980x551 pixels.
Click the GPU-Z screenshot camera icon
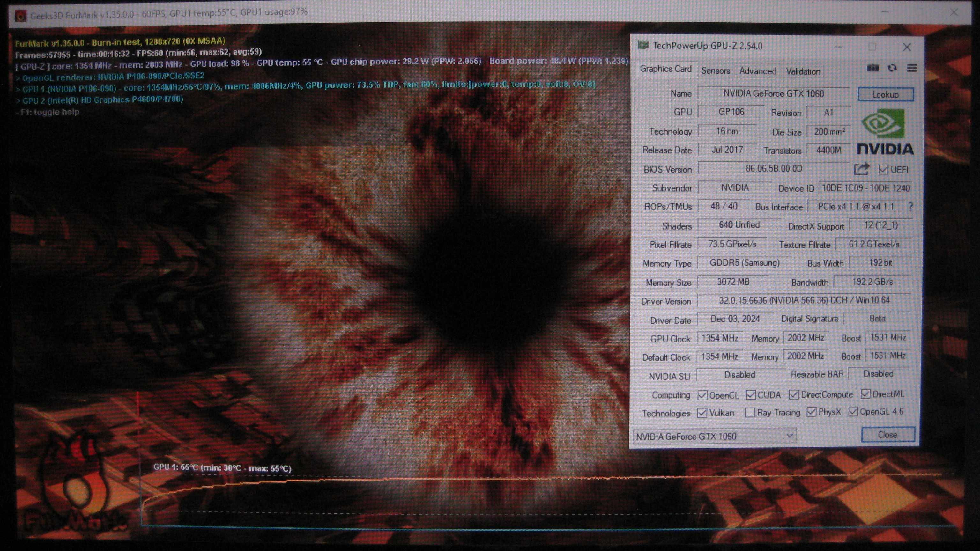point(873,68)
